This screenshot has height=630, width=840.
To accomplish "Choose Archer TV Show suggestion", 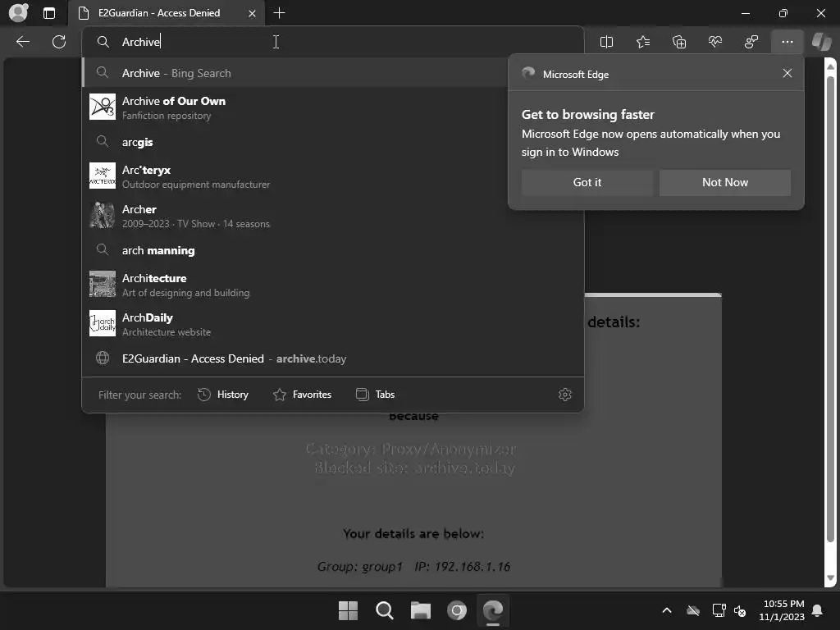I will click(333, 216).
